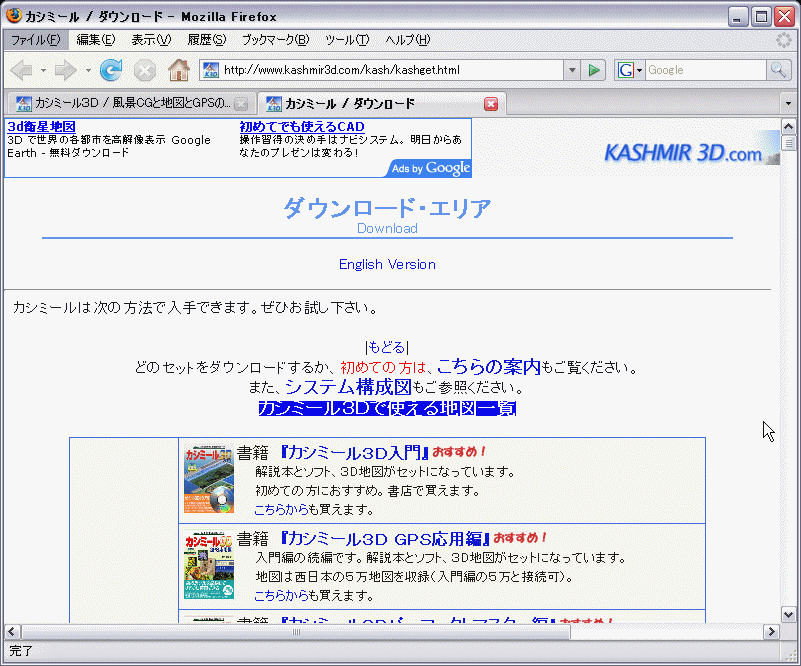Image resolution: width=801 pixels, height=666 pixels.
Task: Open the English Version link
Action: (387, 265)
